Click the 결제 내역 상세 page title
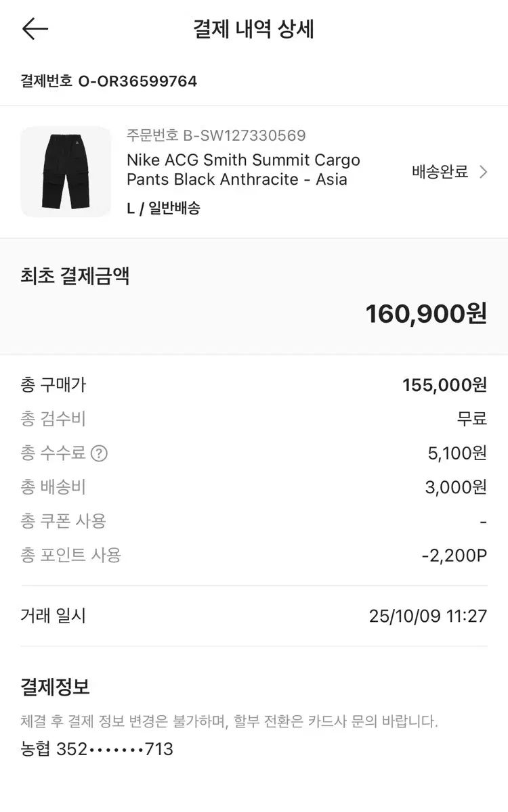 [x=254, y=30]
